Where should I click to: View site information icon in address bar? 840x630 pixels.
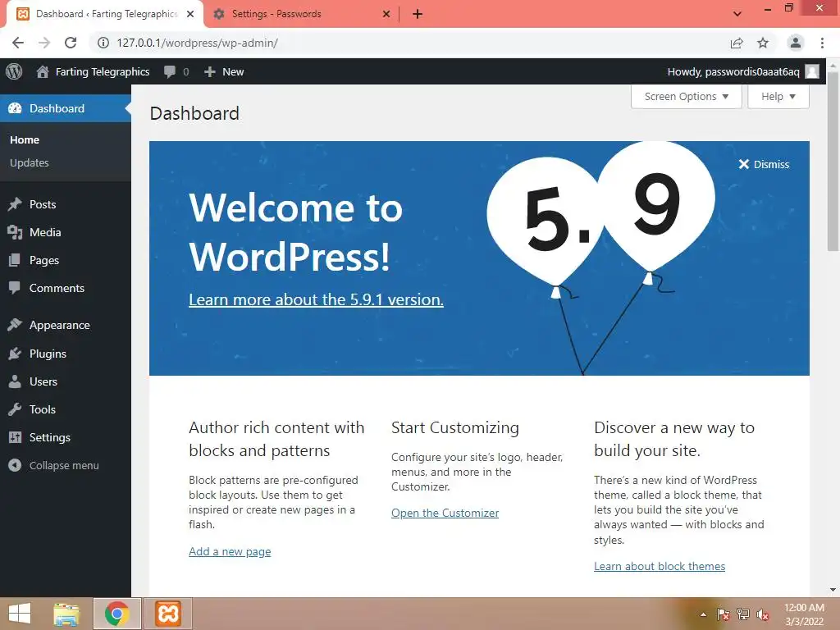[103, 43]
